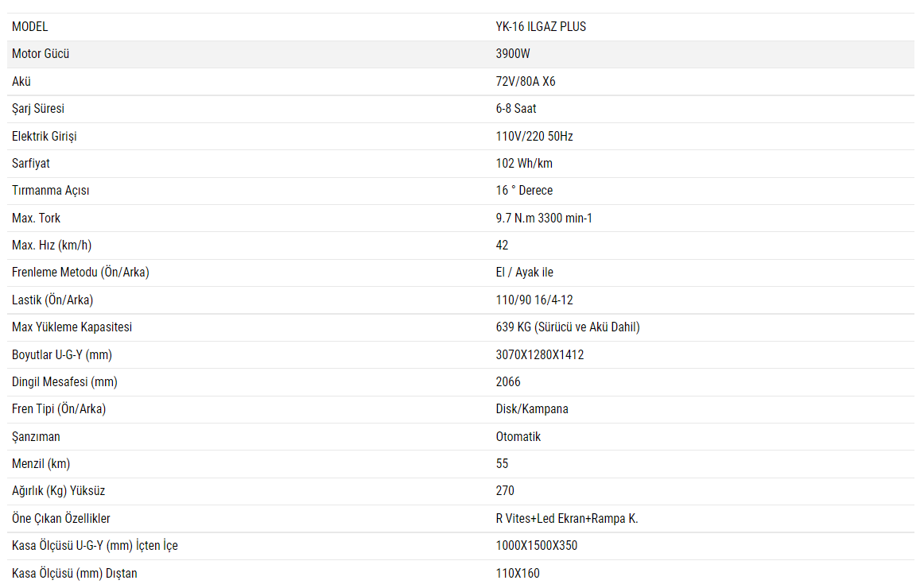Select the YK-16 ILGAZ PLUS value
This screenshot has height=588, width=924.
coord(541,27)
